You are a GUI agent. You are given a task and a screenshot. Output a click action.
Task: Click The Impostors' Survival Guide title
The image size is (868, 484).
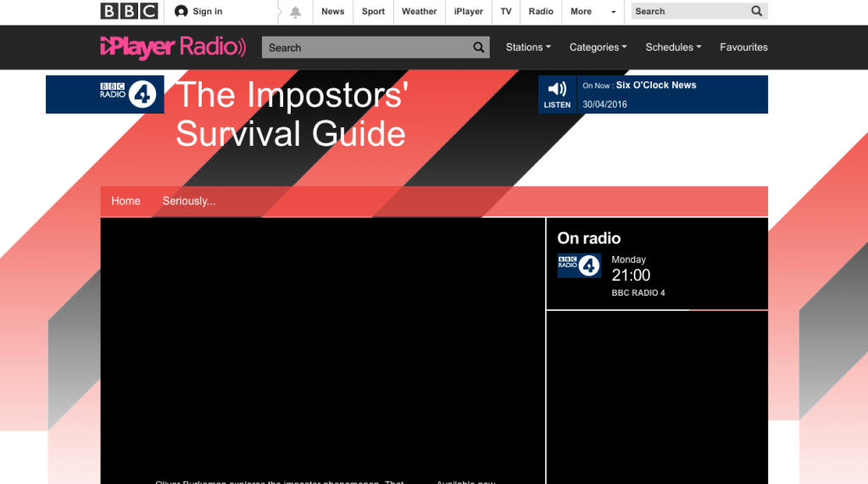(x=292, y=114)
